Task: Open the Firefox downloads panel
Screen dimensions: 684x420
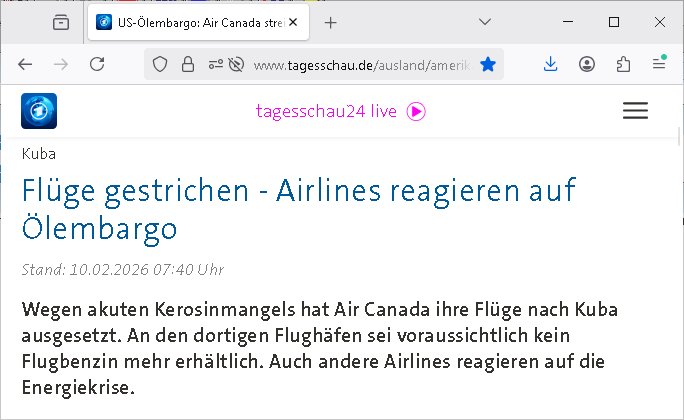Action: [551, 64]
